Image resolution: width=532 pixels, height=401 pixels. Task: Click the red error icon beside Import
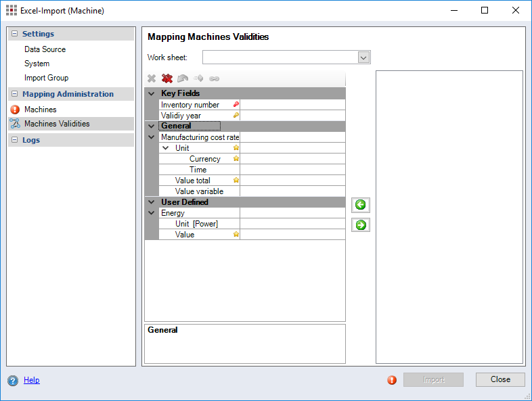pos(392,380)
